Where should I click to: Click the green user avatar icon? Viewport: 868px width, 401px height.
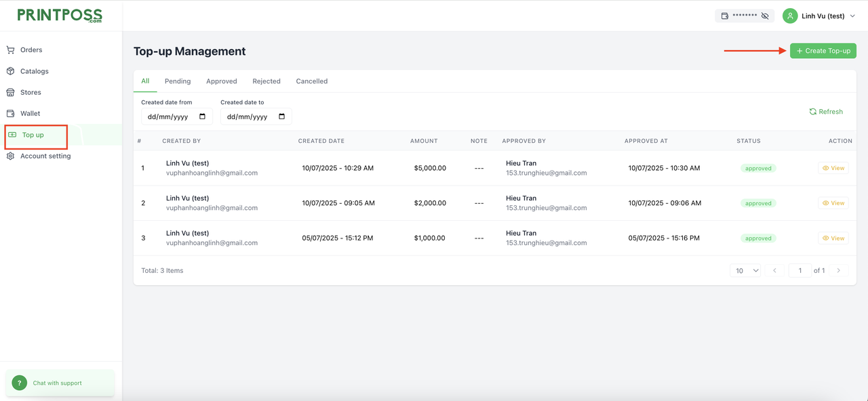[x=790, y=16]
